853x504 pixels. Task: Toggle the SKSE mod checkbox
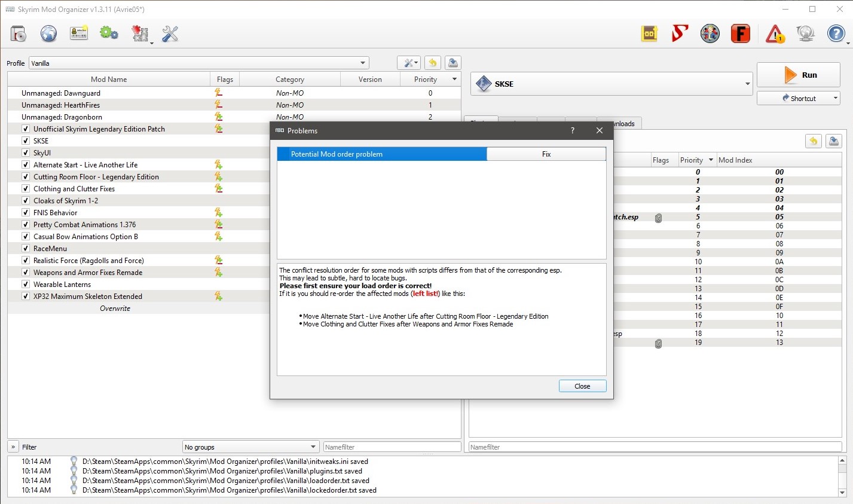coord(26,141)
